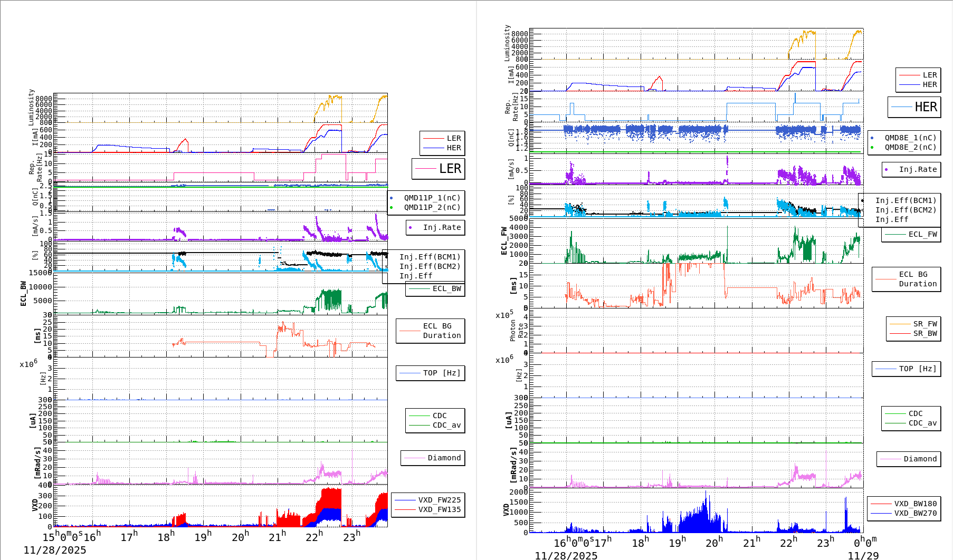Click the large HER label box
The height and width of the screenshot is (560, 953).
coord(914,107)
